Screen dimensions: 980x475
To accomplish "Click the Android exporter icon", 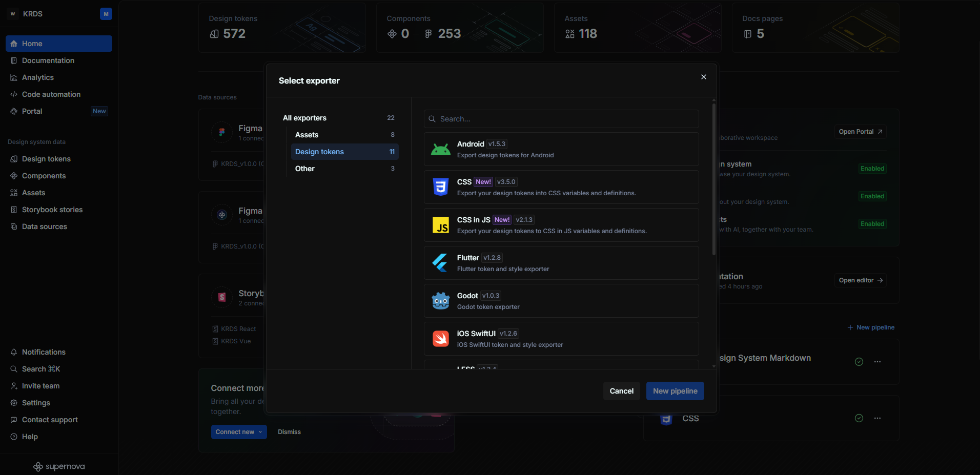I will click(x=440, y=150).
